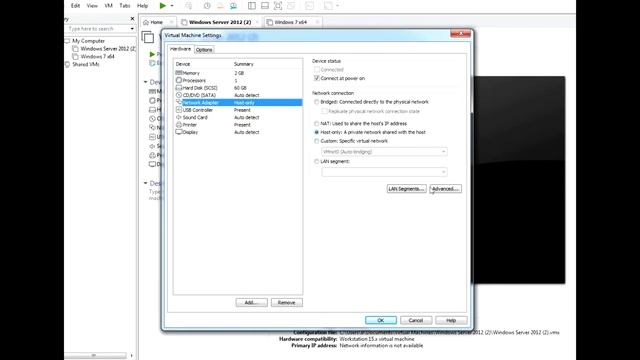
Task: Collapse the Devices section arrow
Action: [x=145, y=82]
